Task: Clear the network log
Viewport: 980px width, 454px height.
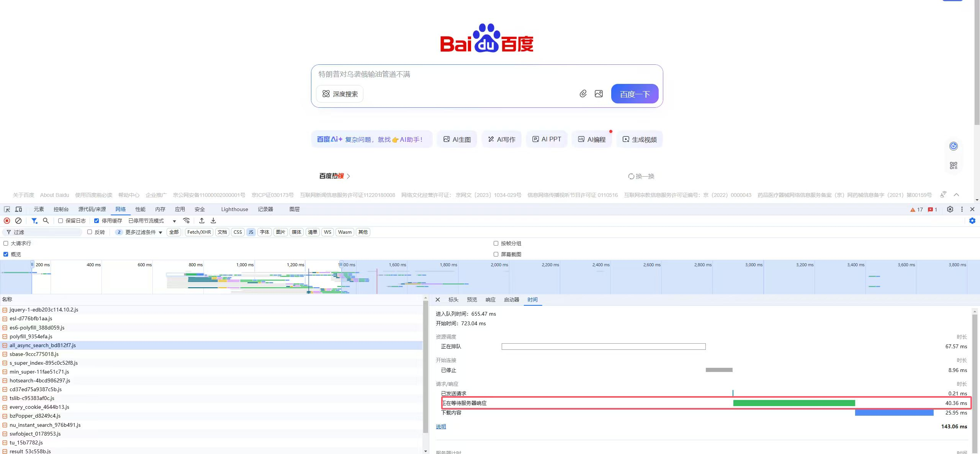Action: pyautogui.click(x=18, y=221)
